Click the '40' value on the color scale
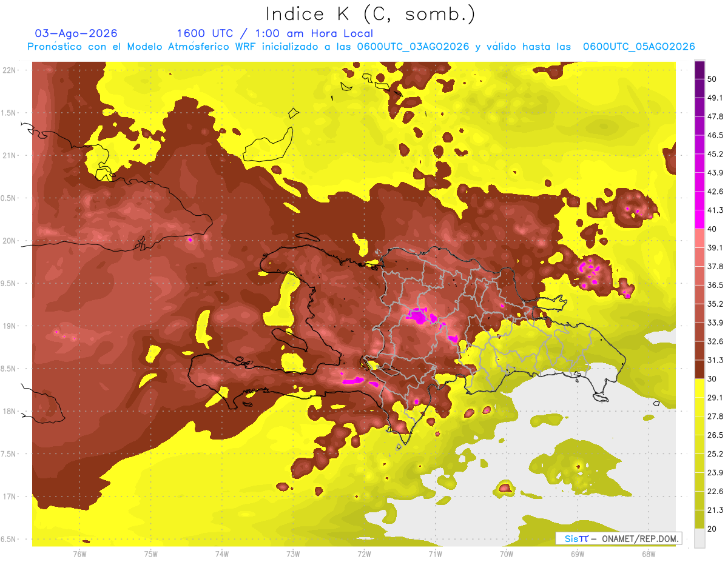 click(712, 229)
